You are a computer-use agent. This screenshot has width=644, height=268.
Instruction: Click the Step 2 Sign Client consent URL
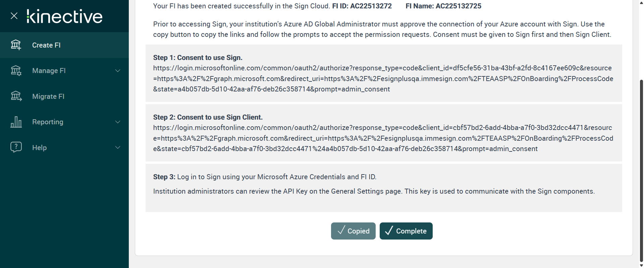(x=383, y=138)
